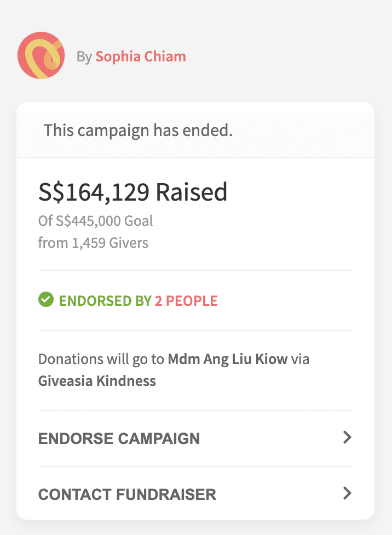Click the 'Donations will go to' text

pyautogui.click(x=101, y=360)
